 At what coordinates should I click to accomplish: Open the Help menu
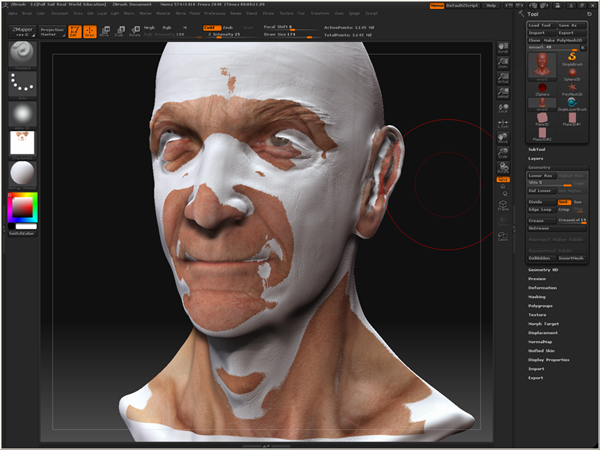[x=490, y=5]
